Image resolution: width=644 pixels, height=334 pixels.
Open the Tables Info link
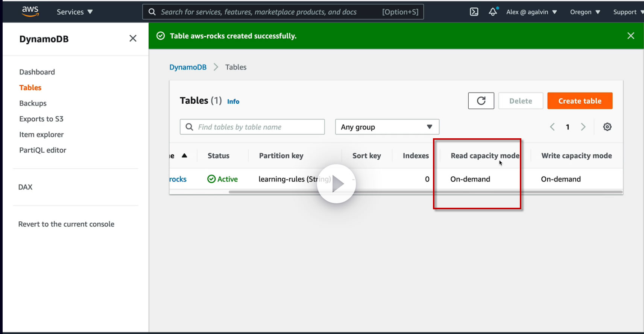point(233,101)
